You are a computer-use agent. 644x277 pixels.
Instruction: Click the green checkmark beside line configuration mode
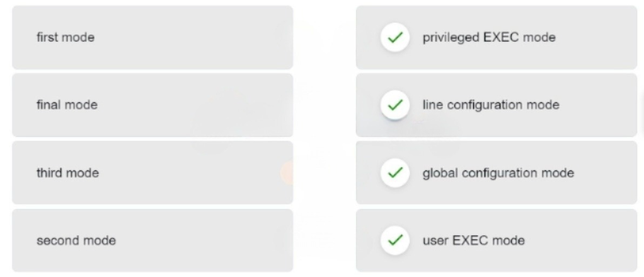pos(394,105)
